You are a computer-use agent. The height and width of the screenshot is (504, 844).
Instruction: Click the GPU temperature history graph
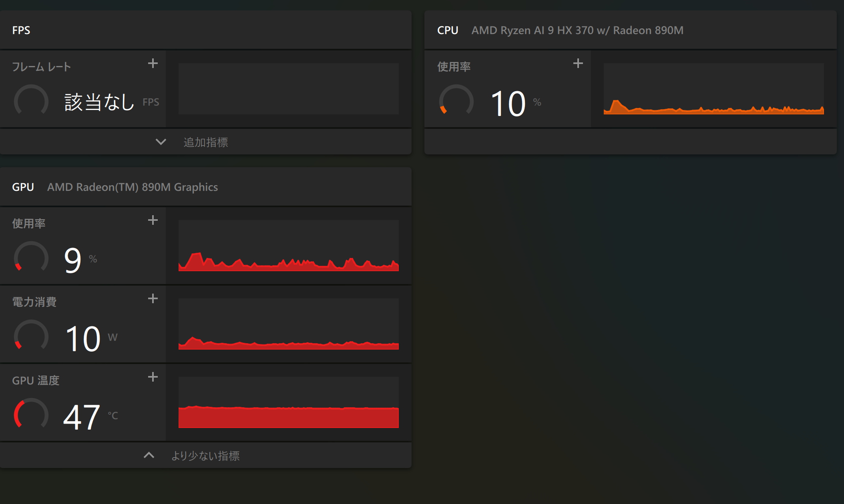pyautogui.click(x=288, y=402)
